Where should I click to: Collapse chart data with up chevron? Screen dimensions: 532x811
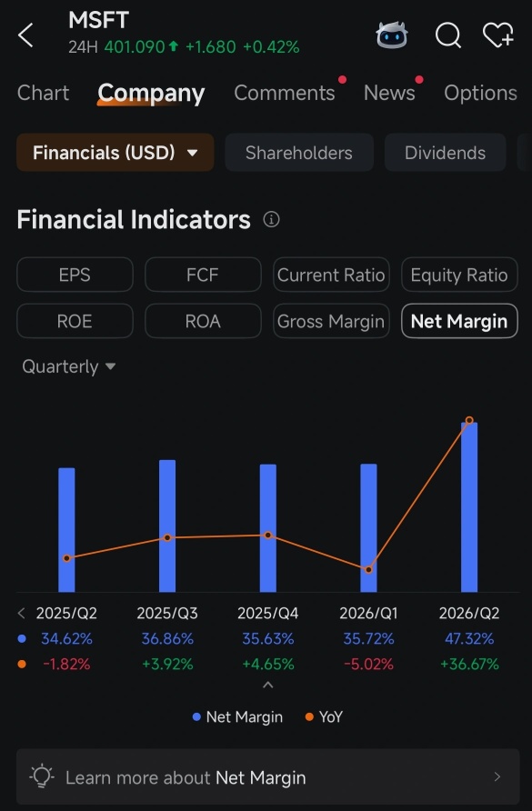(x=267, y=685)
